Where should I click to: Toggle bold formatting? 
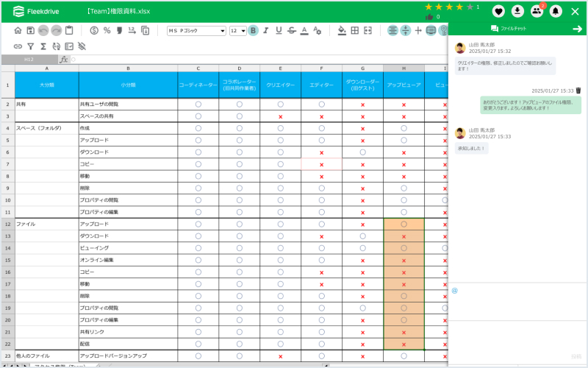[253, 31]
